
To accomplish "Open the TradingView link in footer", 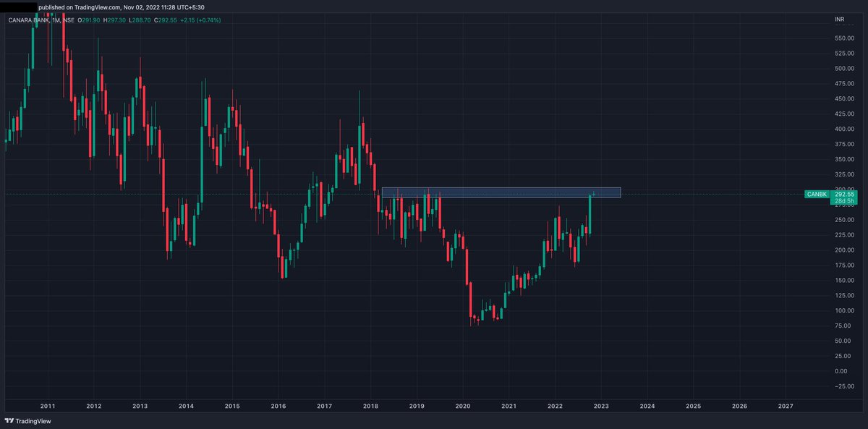I will 27,420.
